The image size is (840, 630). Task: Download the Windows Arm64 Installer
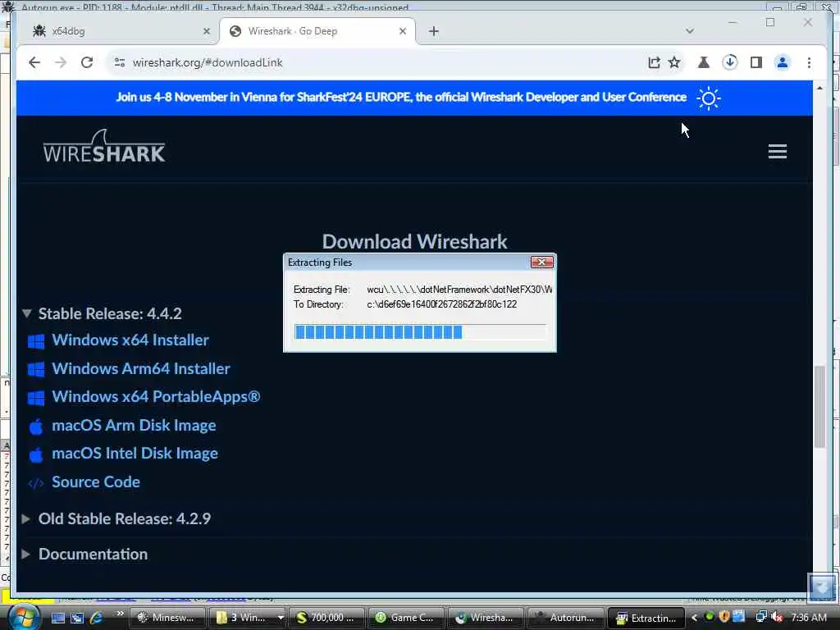point(141,368)
